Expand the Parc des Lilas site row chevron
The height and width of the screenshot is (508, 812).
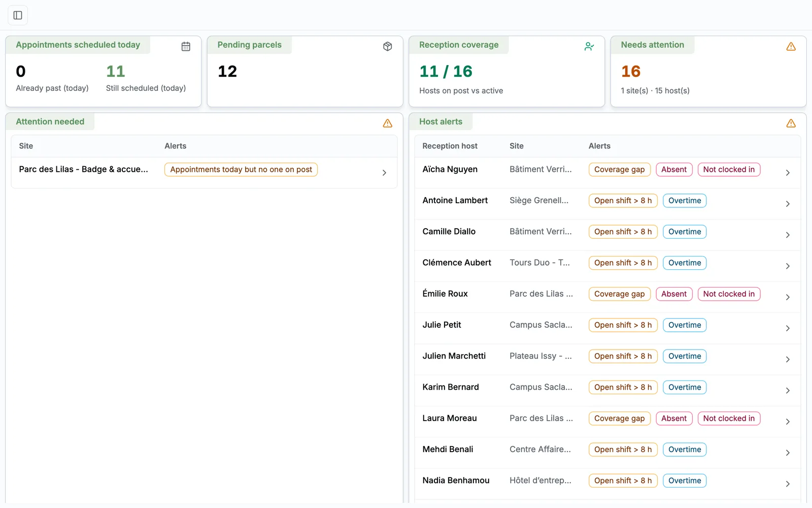tap(384, 173)
